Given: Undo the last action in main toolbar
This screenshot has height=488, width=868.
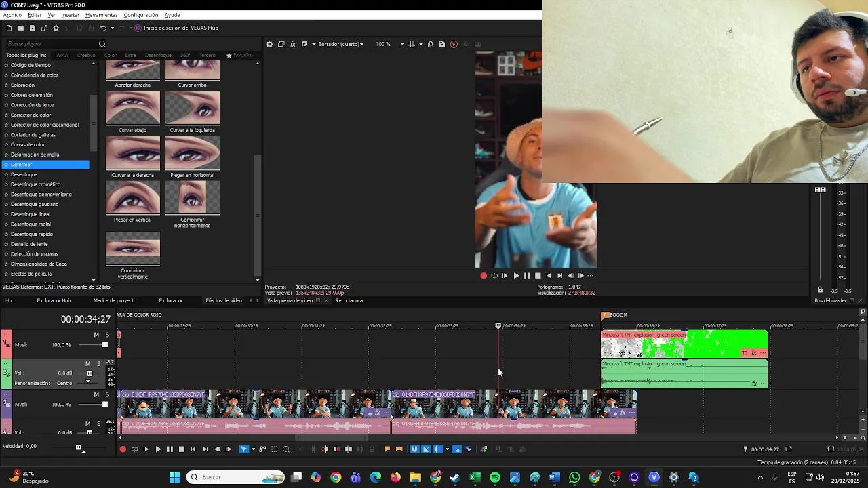Looking at the screenshot, I should (x=103, y=28).
